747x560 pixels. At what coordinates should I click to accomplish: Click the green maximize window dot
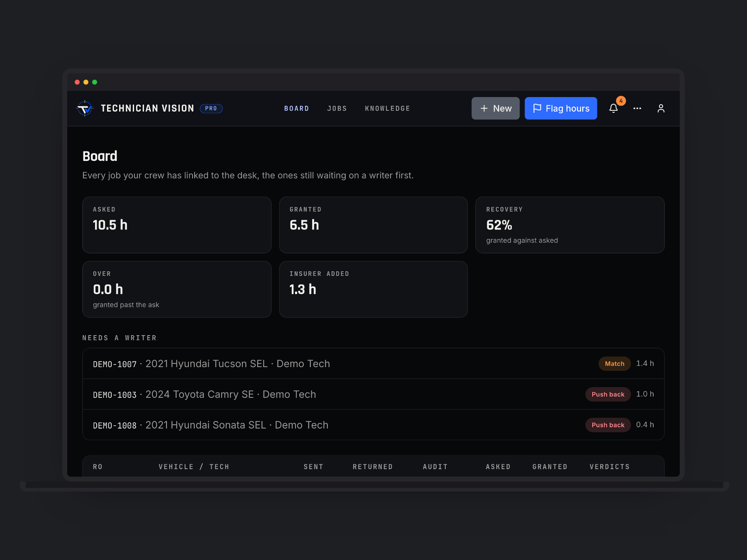coord(95,82)
